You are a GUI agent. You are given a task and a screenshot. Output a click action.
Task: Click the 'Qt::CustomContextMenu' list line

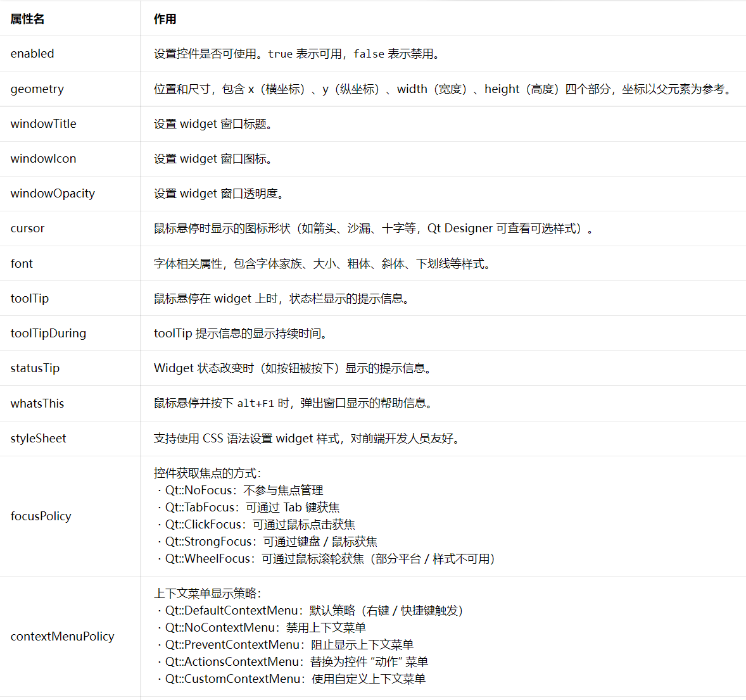tap(291, 679)
